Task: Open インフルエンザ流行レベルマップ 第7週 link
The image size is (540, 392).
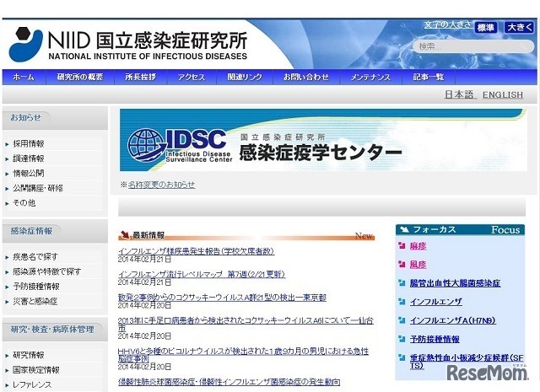Action: [x=202, y=274]
